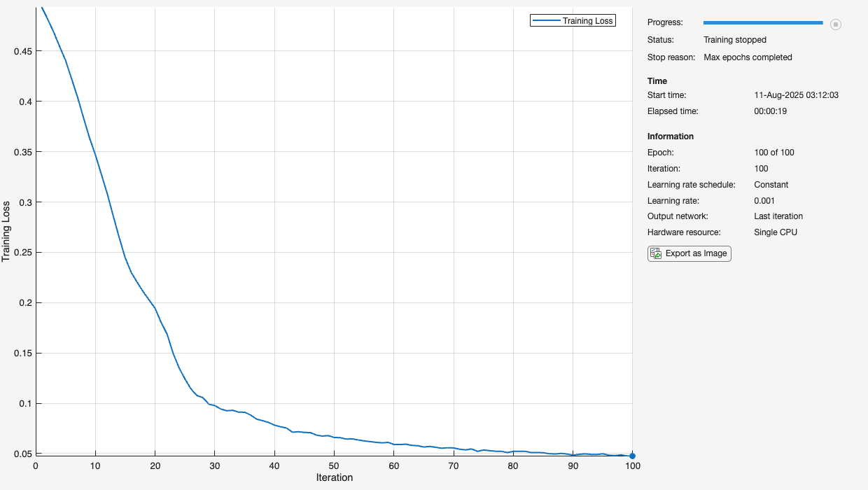Click the training progress bar

(763, 23)
